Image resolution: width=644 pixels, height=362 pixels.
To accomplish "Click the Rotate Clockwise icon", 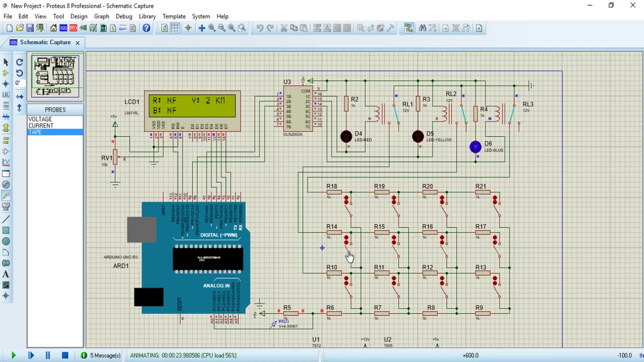I will click(20, 62).
